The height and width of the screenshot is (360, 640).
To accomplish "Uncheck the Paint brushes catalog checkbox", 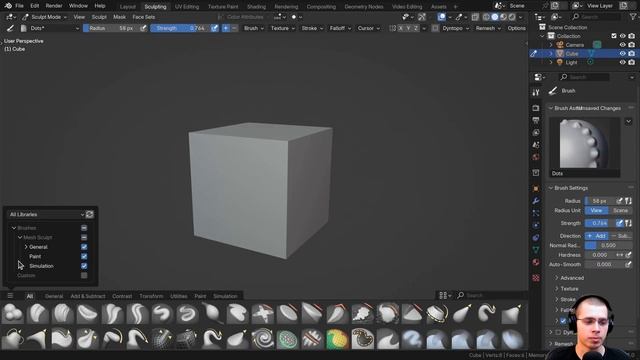I will [x=84, y=256].
